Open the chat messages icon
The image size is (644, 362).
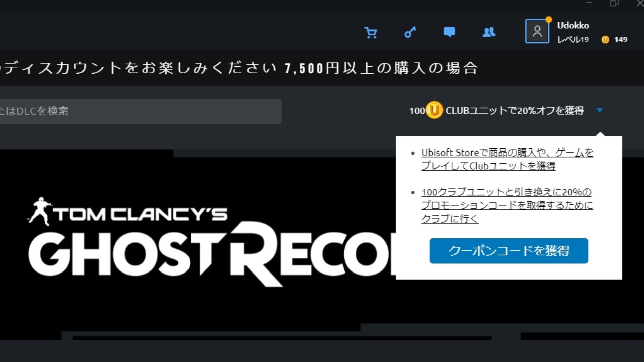(449, 32)
